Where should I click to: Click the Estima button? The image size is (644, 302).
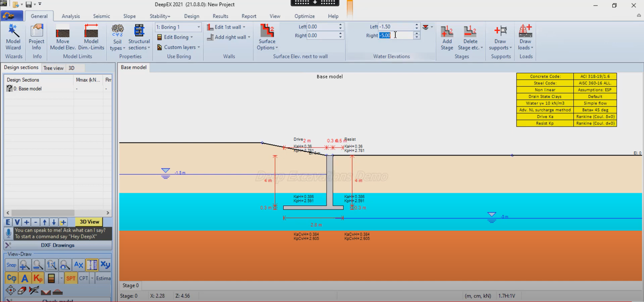click(x=103, y=278)
